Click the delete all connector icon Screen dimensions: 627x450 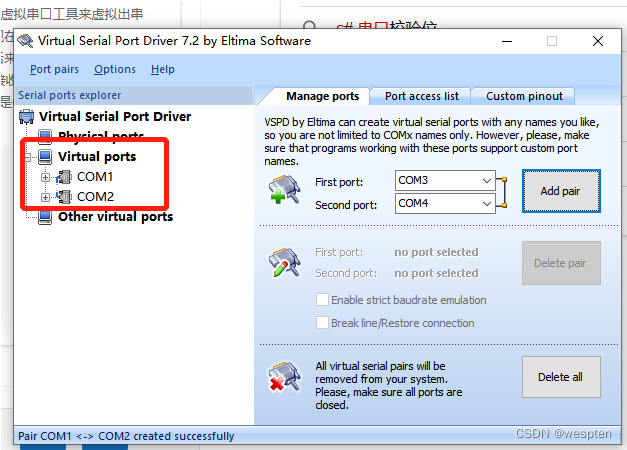point(285,376)
